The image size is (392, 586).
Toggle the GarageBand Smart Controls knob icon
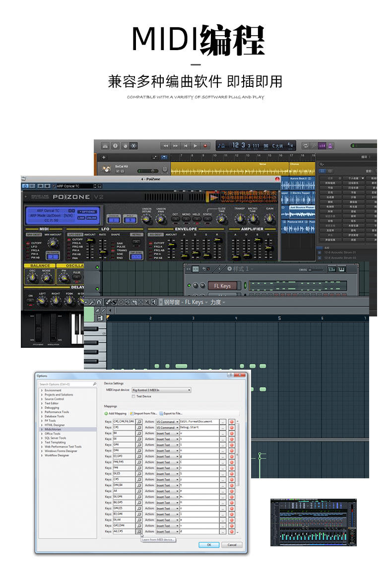pyautogui.click(x=125, y=146)
